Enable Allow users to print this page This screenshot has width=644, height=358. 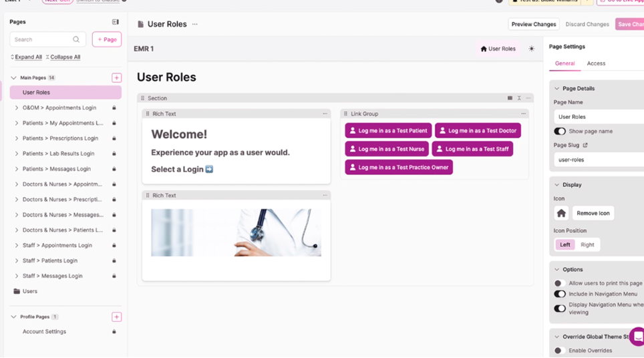click(x=560, y=283)
